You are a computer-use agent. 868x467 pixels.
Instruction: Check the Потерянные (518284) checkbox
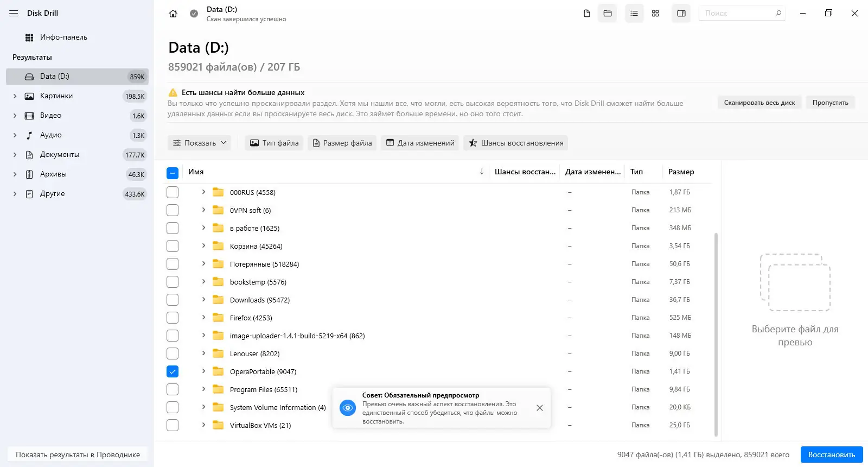pyautogui.click(x=173, y=264)
